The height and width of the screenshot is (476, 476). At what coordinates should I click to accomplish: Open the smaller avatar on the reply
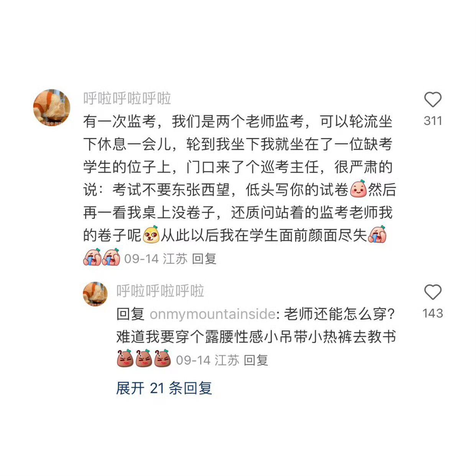[x=95, y=294]
